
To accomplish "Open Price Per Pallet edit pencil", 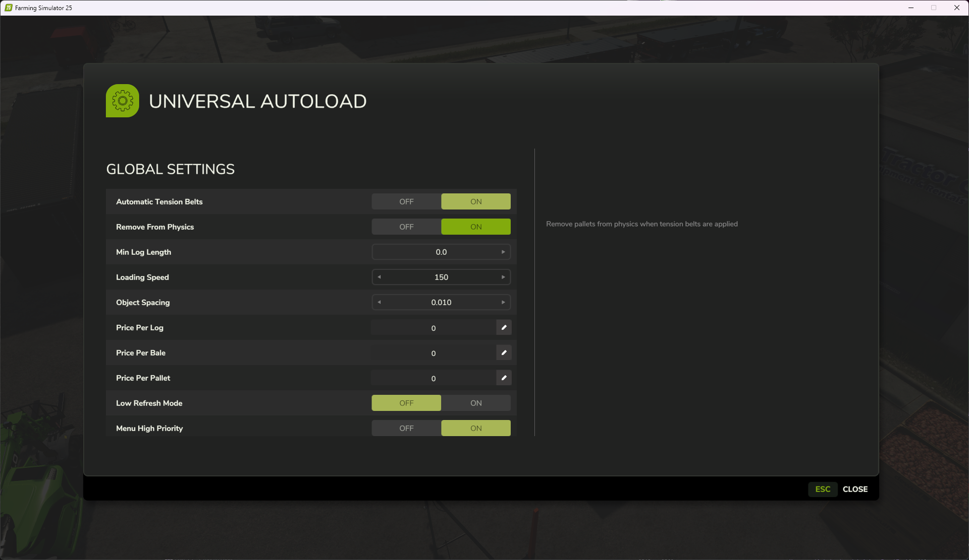I will tap(504, 378).
